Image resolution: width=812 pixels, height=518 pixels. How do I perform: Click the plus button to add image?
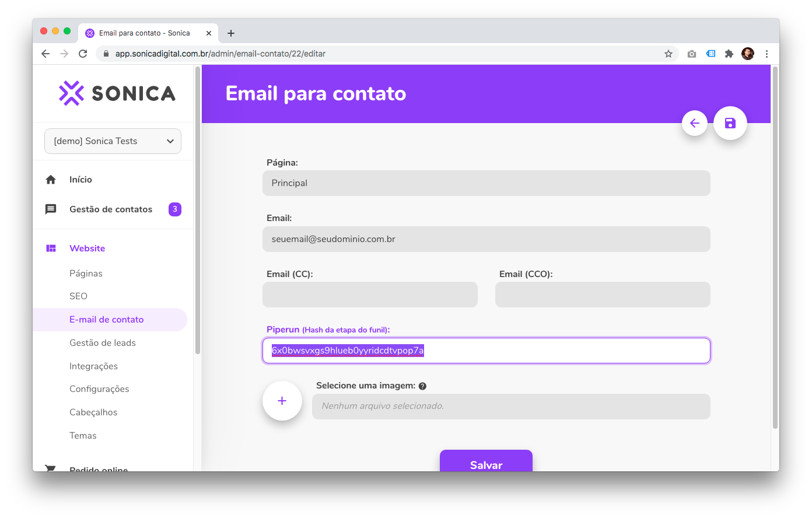pyautogui.click(x=282, y=401)
